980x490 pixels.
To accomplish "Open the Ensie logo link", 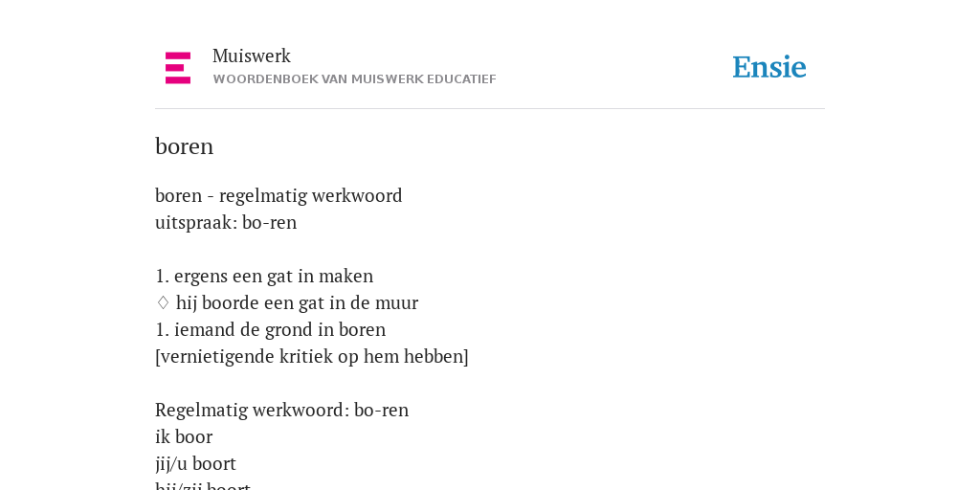I will click(x=769, y=68).
